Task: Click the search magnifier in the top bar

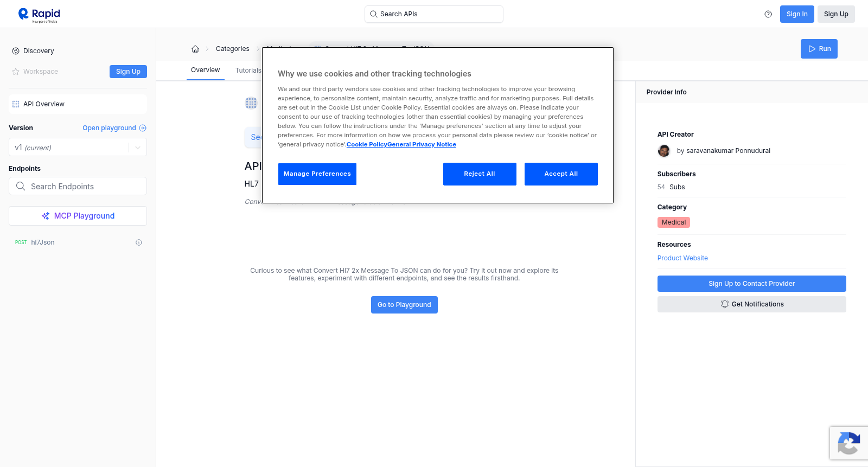Action: click(x=374, y=14)
